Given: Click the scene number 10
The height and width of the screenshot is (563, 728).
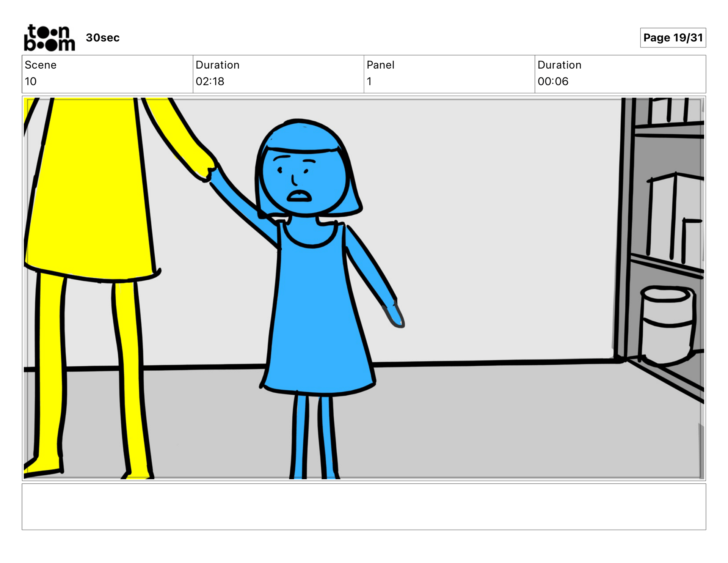Looking at the screenshot, I should pyautogui.click(x=31, y=81).
